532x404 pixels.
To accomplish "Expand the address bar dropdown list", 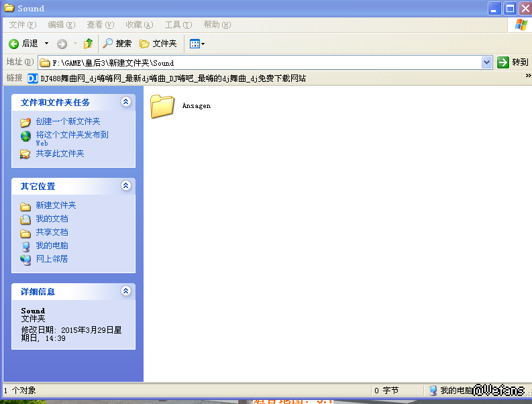I will tap(486, 62).
